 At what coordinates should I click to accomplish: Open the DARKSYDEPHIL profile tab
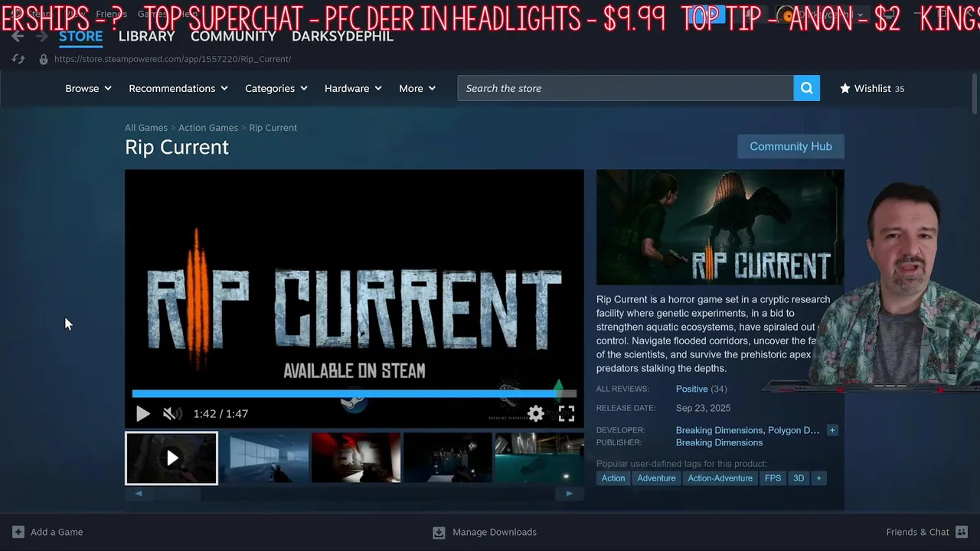(x=342, y=36)
